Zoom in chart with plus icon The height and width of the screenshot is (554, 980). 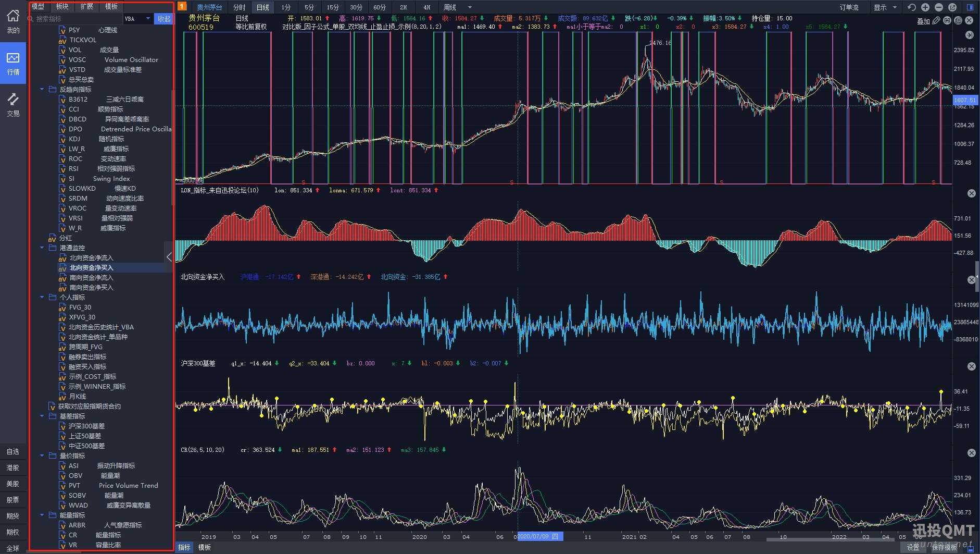point(925,7)
